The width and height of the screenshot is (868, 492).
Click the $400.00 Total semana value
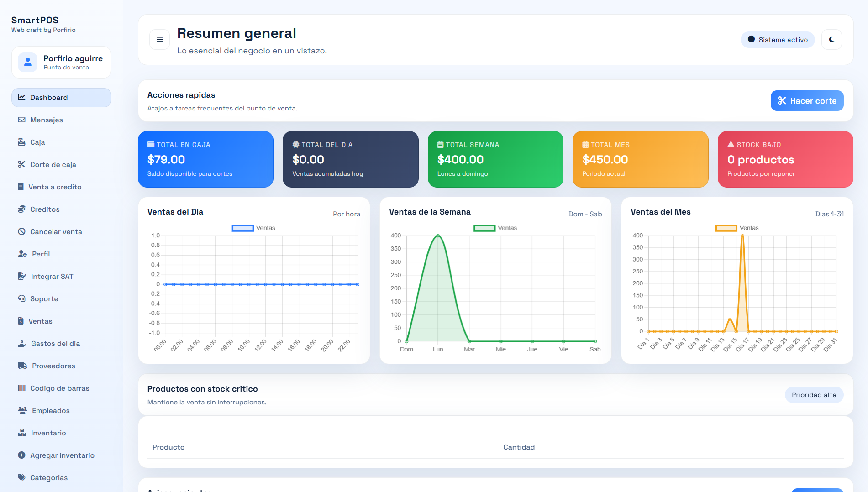(460, 160)
